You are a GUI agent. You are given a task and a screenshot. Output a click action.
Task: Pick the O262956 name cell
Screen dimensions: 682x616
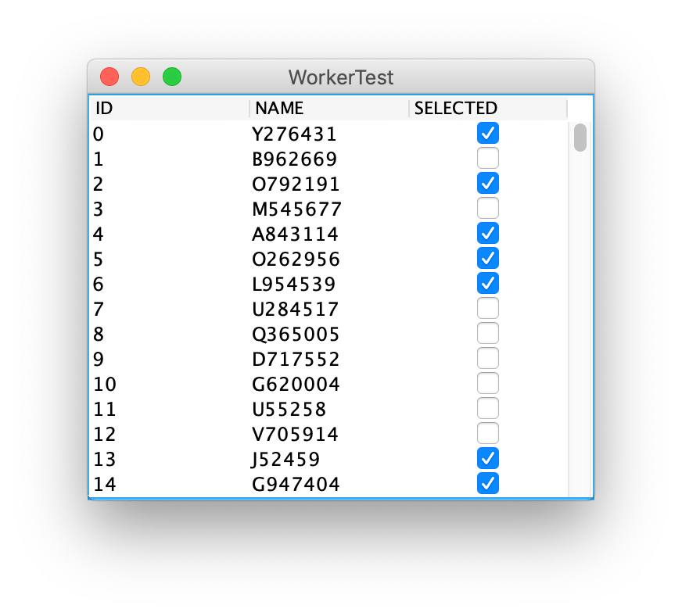pos(329,259)
